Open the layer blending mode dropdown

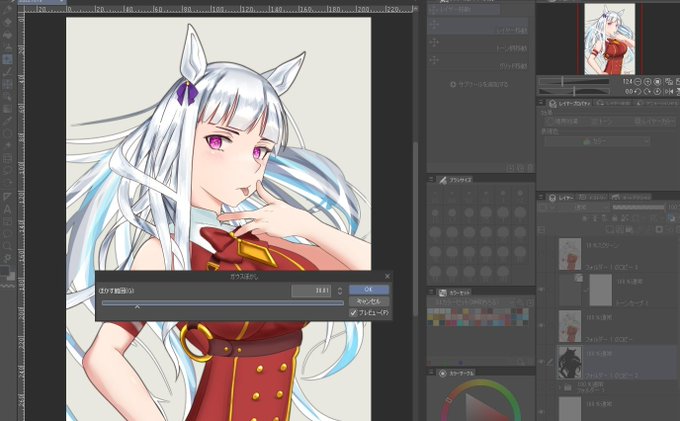point(579,208)
